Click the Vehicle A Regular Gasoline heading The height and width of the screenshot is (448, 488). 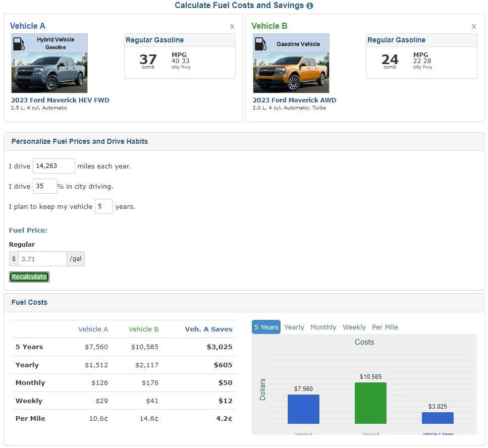tap(155, 40)
